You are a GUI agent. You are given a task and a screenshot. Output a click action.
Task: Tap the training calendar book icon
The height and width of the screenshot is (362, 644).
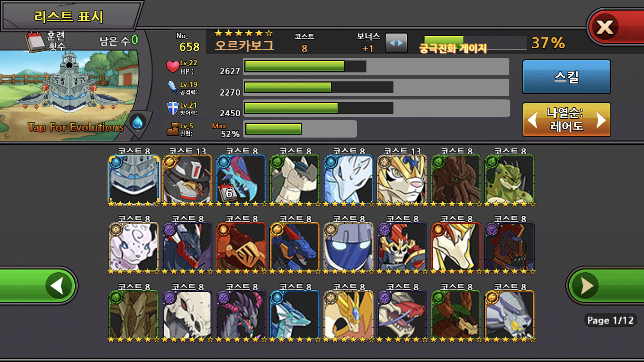[35, 42]
